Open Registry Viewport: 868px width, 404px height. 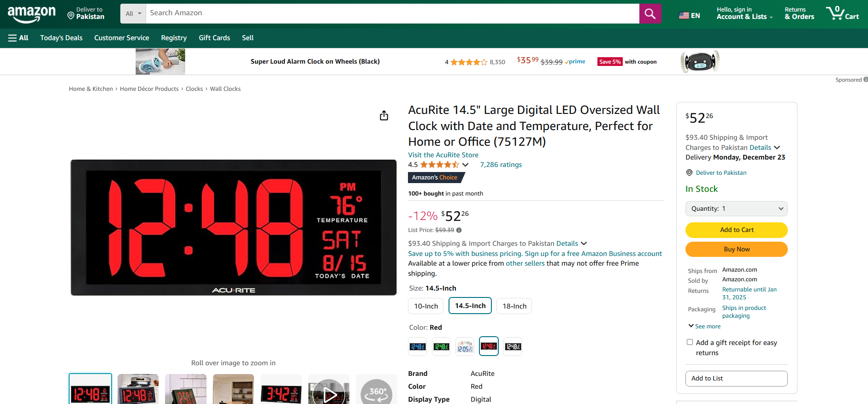click(x=174, y=38)
